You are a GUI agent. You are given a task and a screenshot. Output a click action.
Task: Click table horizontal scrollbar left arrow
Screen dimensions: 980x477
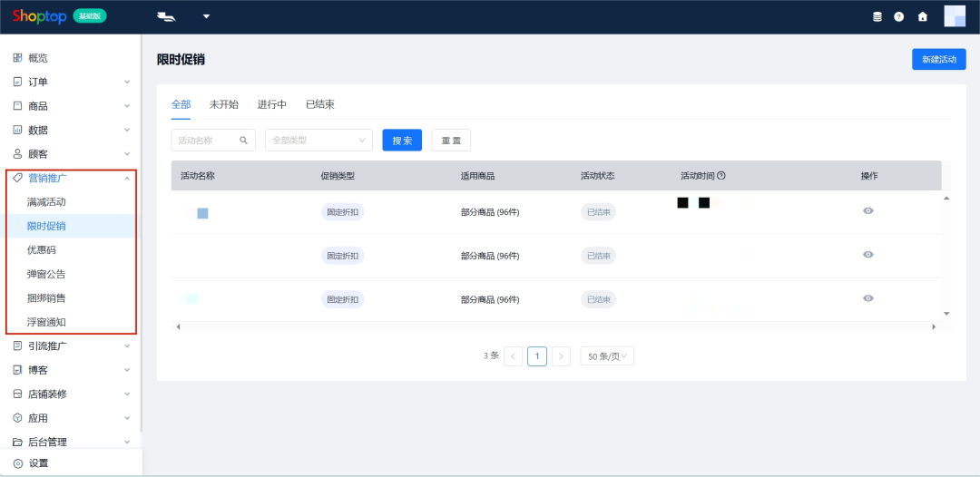(x=178, y=326)
